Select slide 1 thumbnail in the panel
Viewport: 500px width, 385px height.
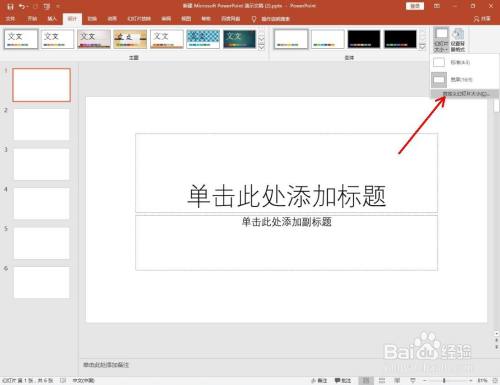(x=41, y=85)
